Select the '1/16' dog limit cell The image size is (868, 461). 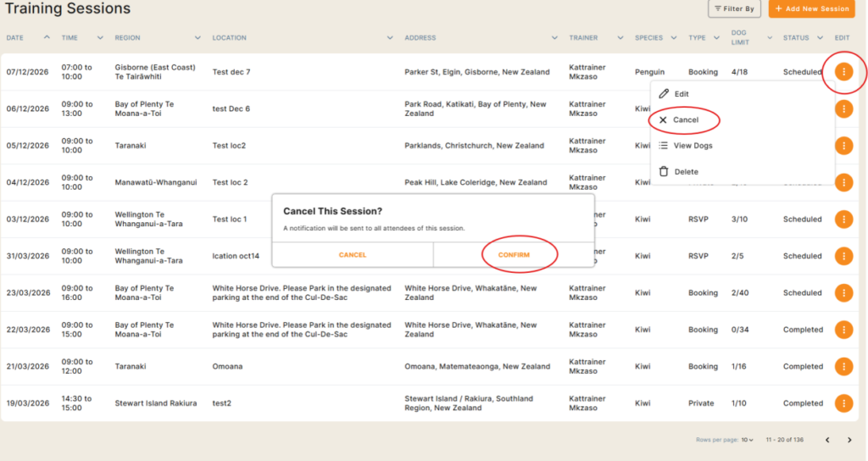[738, 366]
